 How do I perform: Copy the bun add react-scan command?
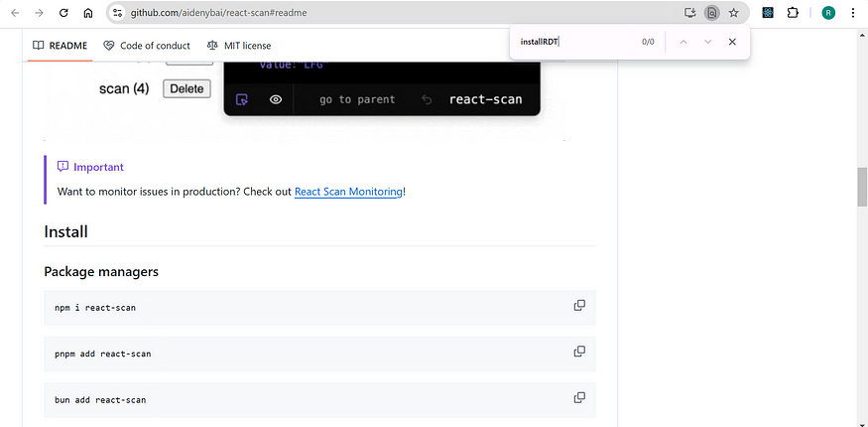click(x=579, y=397)
